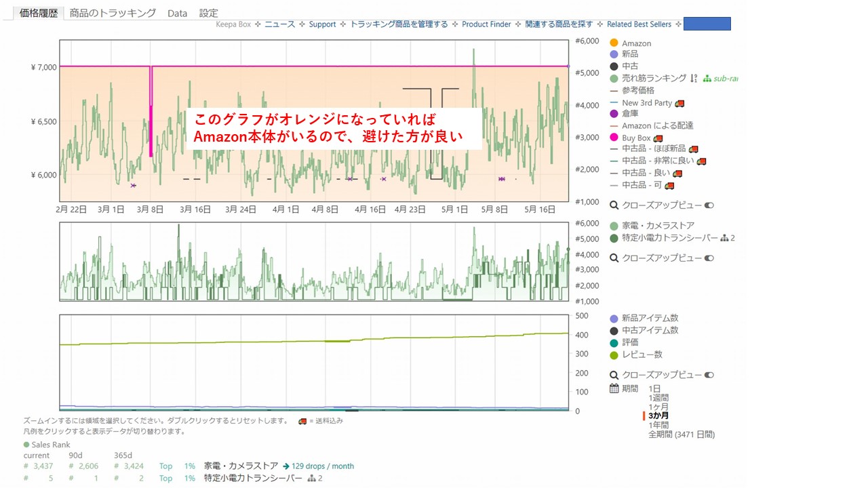The image size is (868, 488).
Task: Open the Support link
Action: [x=322, y=24]
